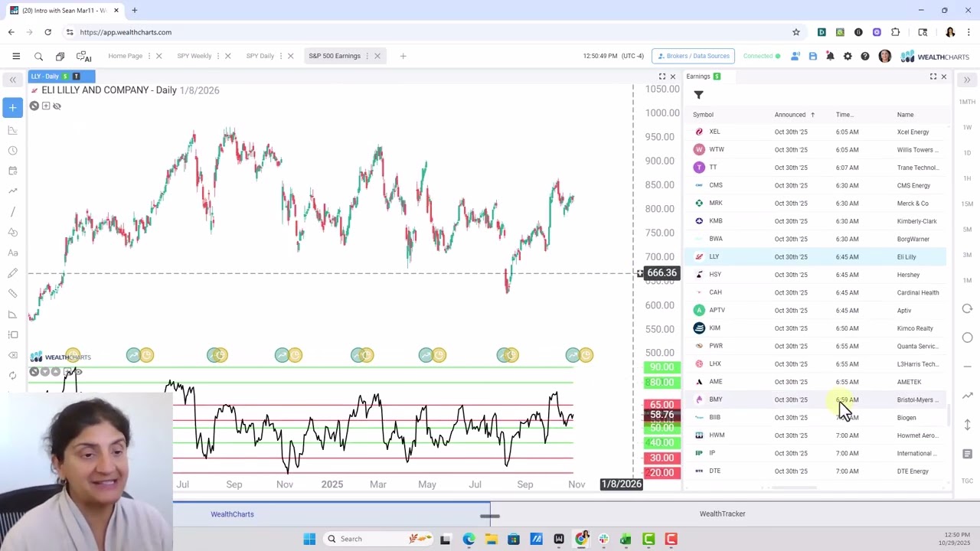The image size is (980, 551).
Task: Open the notifications bell
Action: point(830,56)
